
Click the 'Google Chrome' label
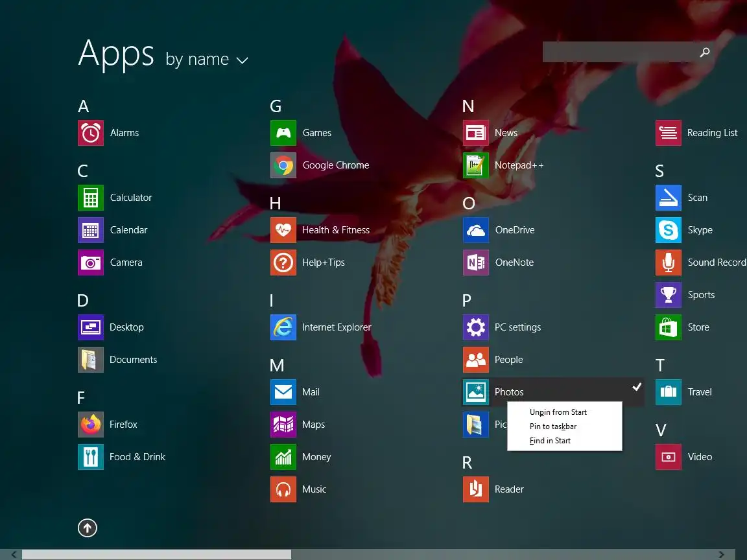(x=336, y=165)
